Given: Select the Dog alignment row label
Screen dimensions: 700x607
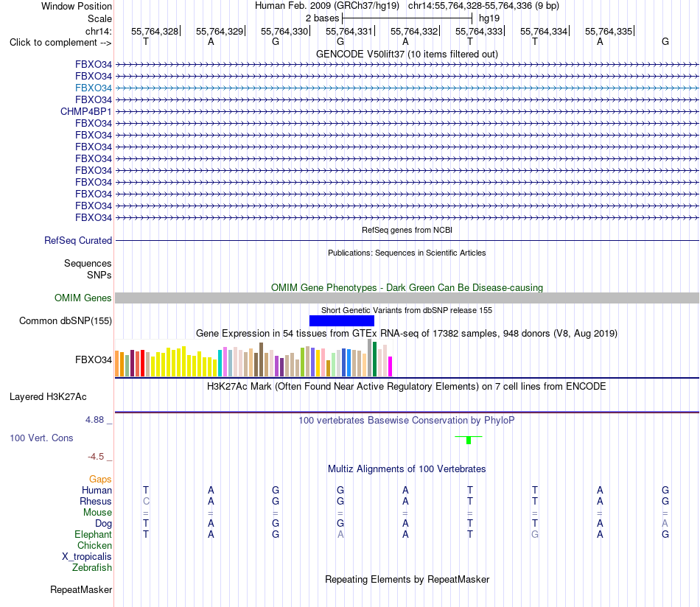Looking at the screenshot, I should (103, 524).
